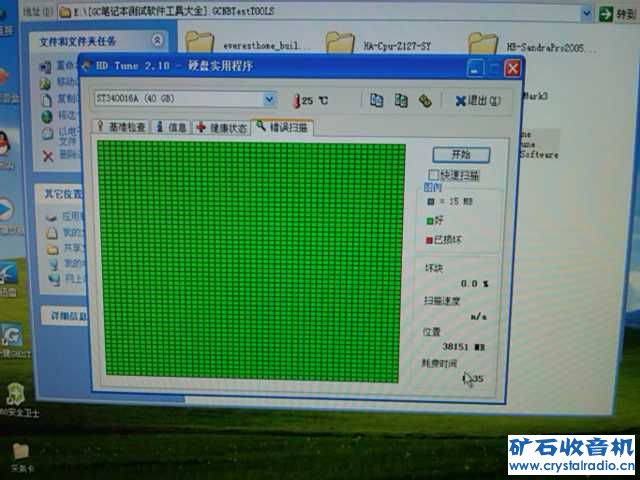This screenshot has height=480, width=640.
Task: Click the 38151 MB position value
Action: 463,347
